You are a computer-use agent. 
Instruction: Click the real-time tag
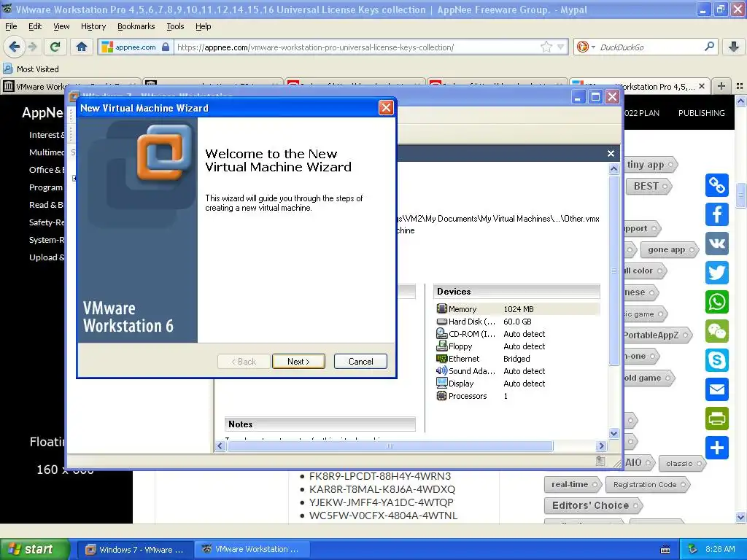coord(573,484)
